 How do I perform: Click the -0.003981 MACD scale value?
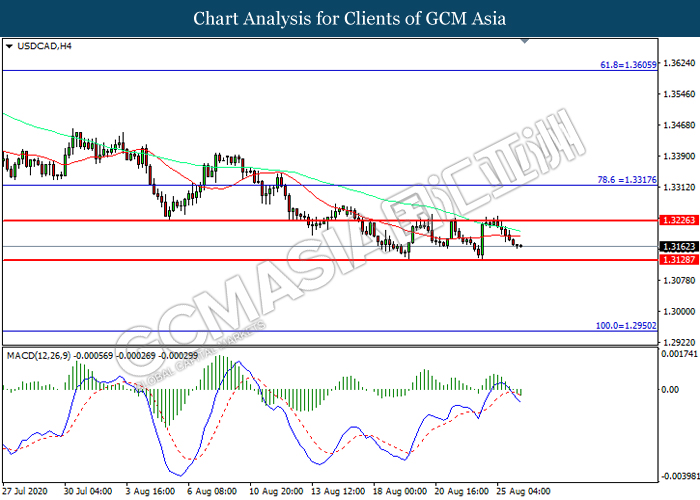click(x=678, y=476)
